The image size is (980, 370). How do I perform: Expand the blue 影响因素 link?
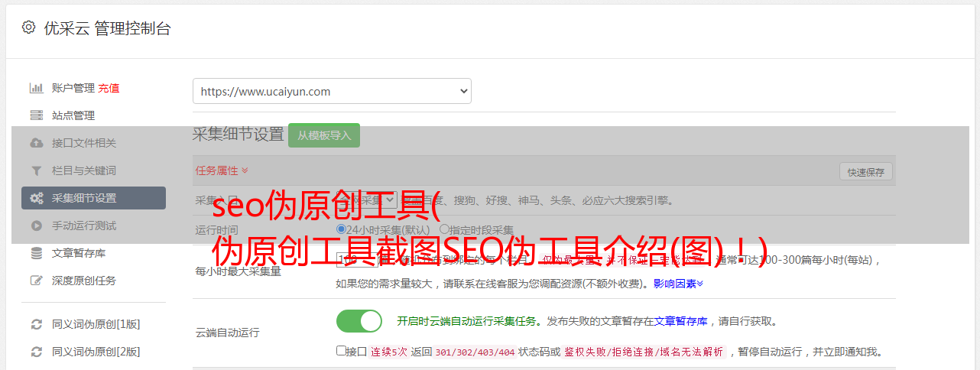click(678, 284)
